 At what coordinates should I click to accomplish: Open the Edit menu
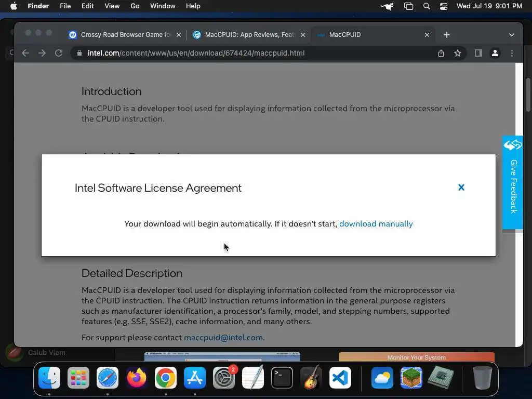pos(87,6)
